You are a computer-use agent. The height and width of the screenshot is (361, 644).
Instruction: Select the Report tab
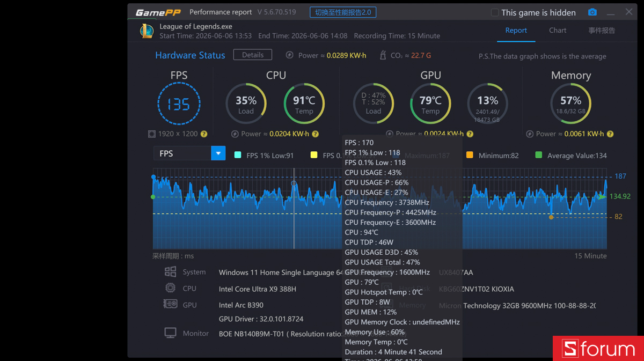(516, 31)
